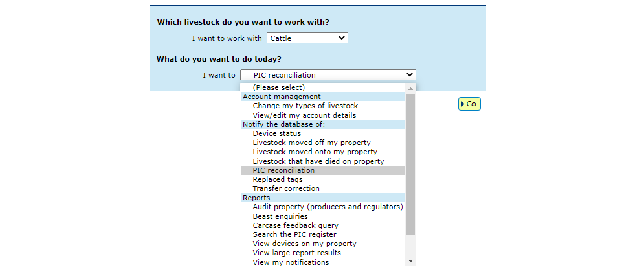Select the '(Please select)' option
644x274 pixels.
278,87
